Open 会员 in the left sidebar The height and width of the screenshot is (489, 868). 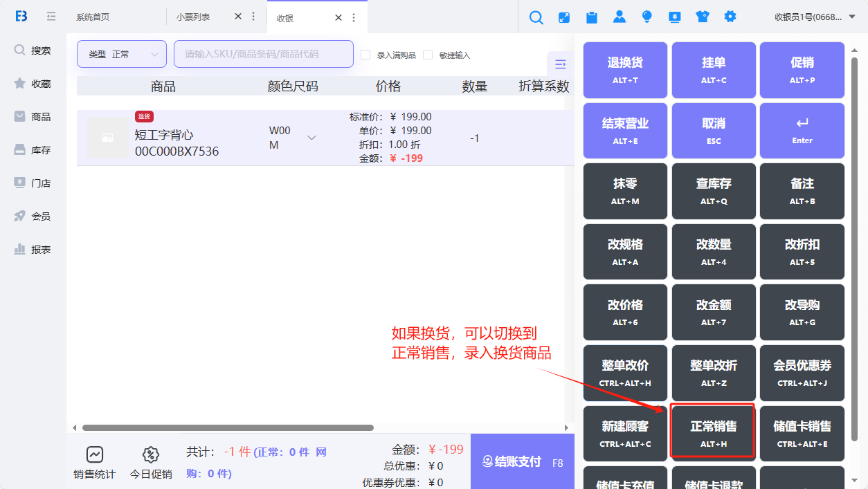tap(33, 216)
